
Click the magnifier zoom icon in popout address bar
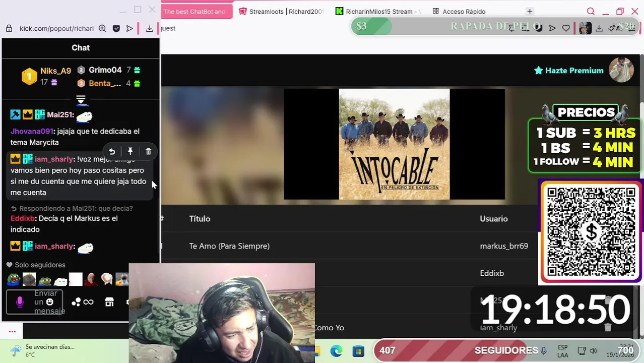[102, 28]
